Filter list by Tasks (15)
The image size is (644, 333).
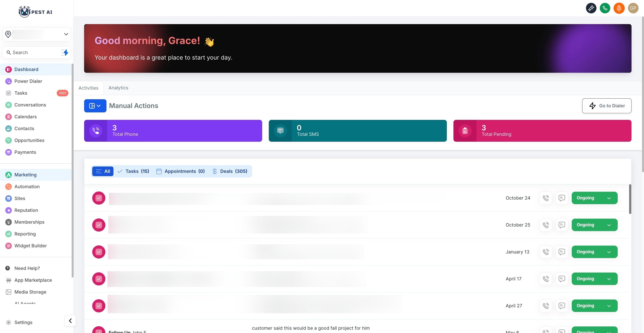pos(133,171)
